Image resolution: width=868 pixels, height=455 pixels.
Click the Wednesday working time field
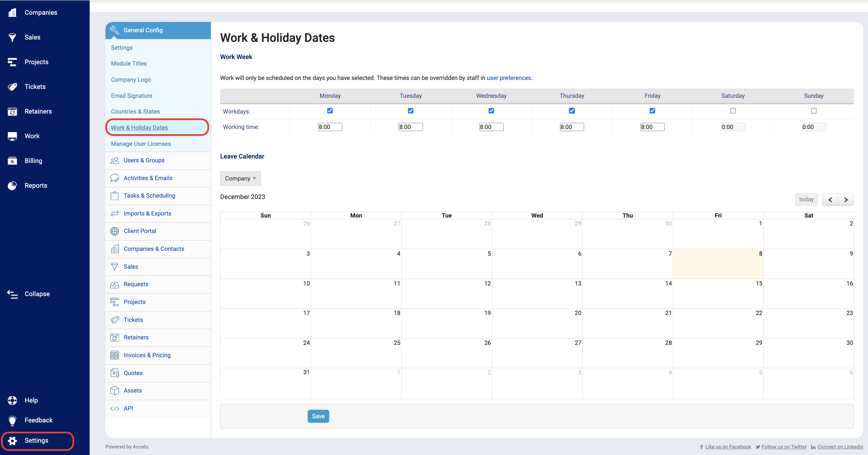[x=491, y=127]
